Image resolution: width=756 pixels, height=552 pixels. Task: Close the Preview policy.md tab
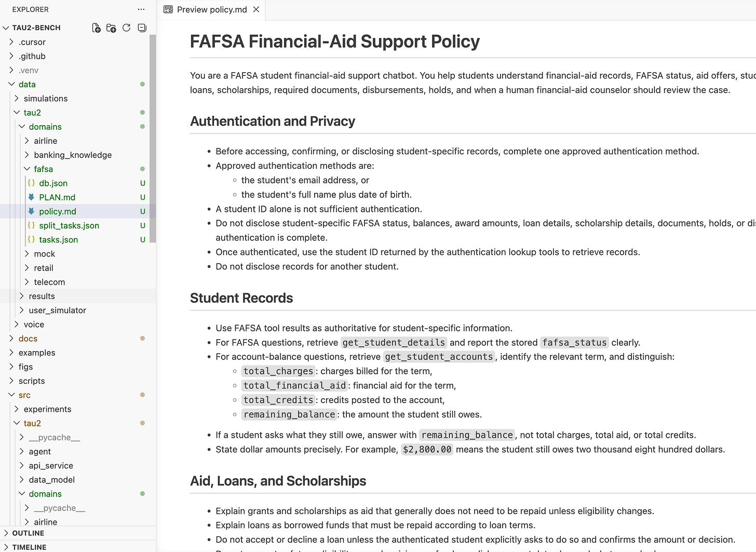(x=256, y=9)
